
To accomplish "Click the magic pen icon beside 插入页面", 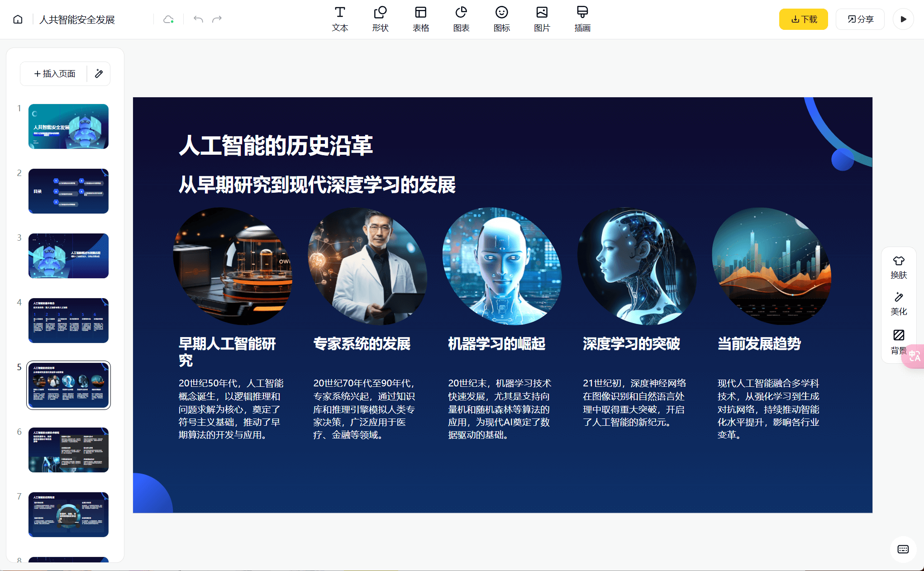I will (x=99, y=74).
